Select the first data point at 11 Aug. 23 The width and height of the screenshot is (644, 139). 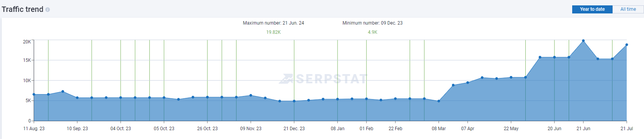click(x=34, y=94)
